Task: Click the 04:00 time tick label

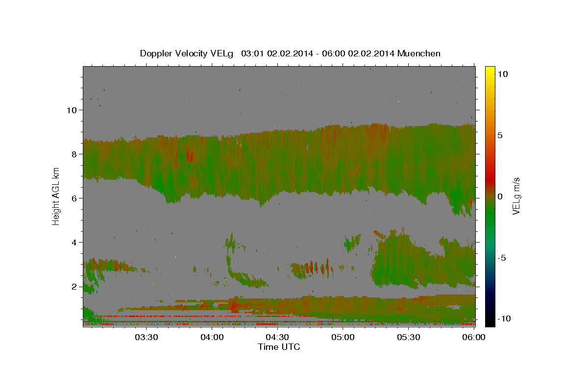Action: pos(212,337)
